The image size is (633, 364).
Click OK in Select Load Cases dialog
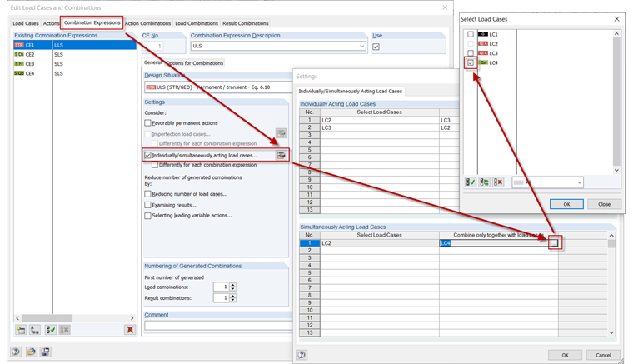tap(566, 204)
